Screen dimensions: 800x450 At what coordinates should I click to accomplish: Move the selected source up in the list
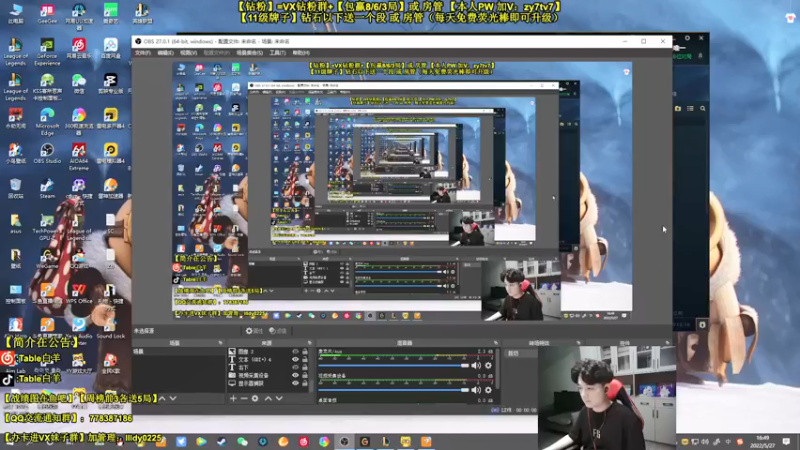coord(268,398)
